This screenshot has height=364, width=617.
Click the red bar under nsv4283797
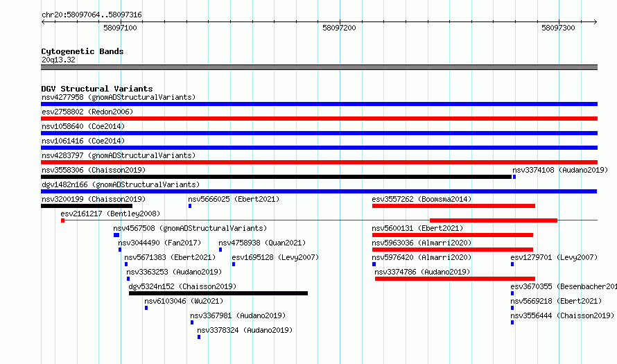point(319,162)
